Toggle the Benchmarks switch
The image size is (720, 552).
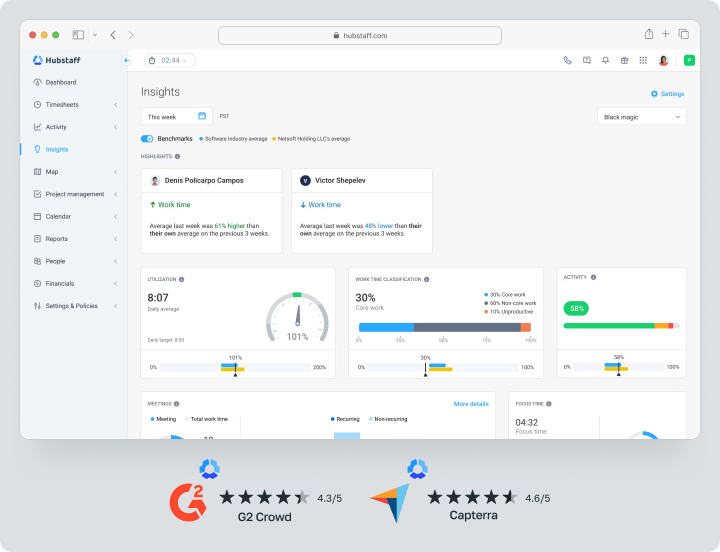pos(147,139)
